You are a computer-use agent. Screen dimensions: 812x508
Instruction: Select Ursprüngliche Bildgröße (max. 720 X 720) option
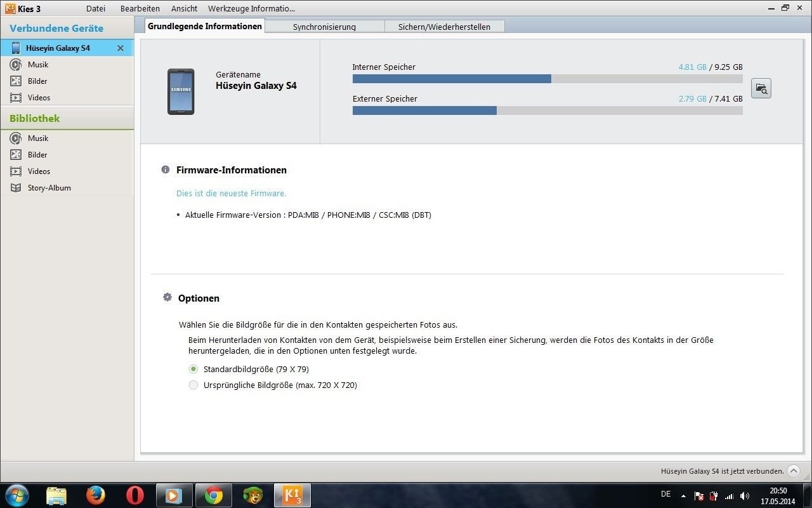tap(193, 385)
